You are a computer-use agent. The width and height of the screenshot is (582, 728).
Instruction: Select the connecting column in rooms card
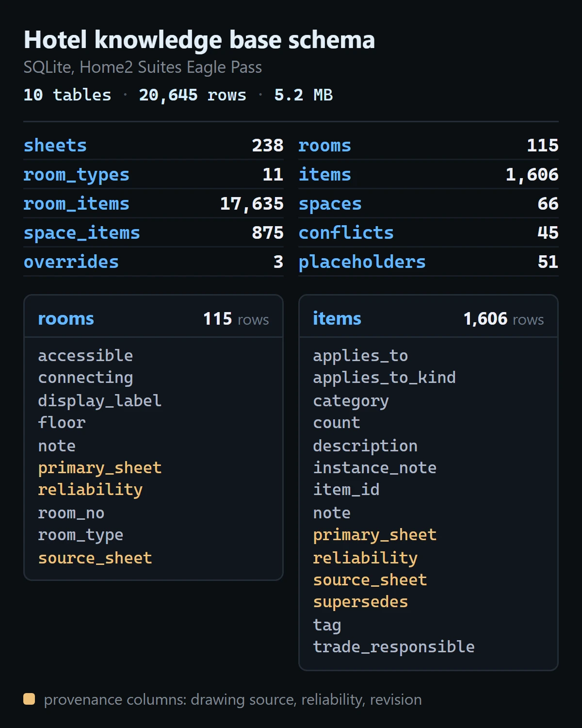point(85,378)
